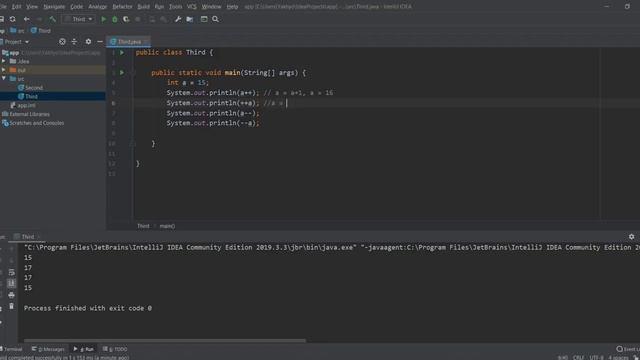
Task: Click gutter run arrow beside main method
Action: click(122, 73)
